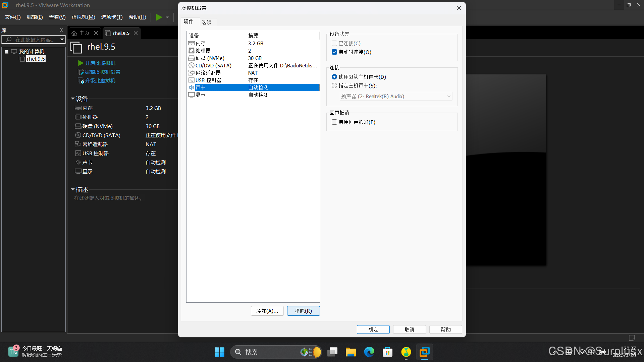Open the 虚拟机(M) menu
Viewport: 644px width, 362px height.
[x=83, y=17]
